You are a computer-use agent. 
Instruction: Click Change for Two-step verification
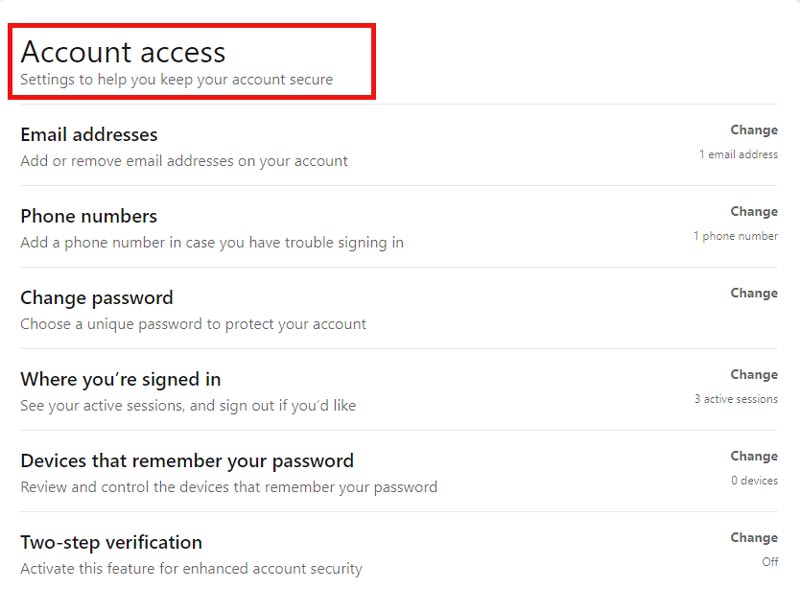coord(753,538)
